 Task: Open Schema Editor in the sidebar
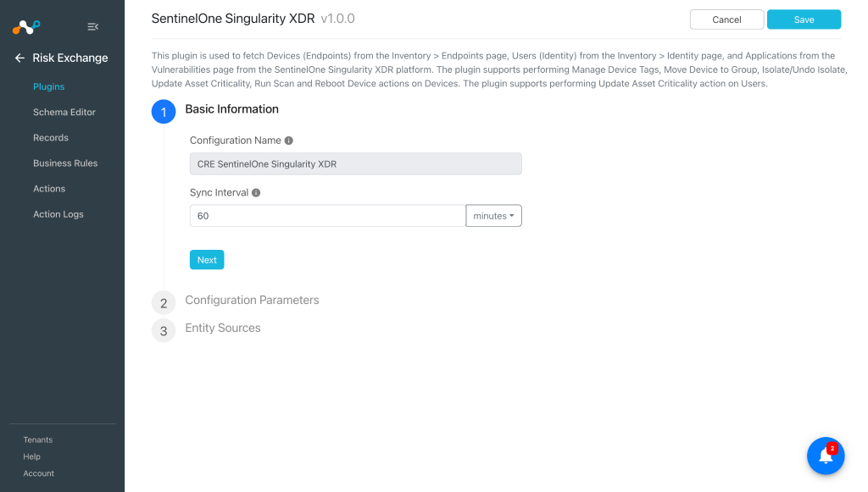coord(64,113)
